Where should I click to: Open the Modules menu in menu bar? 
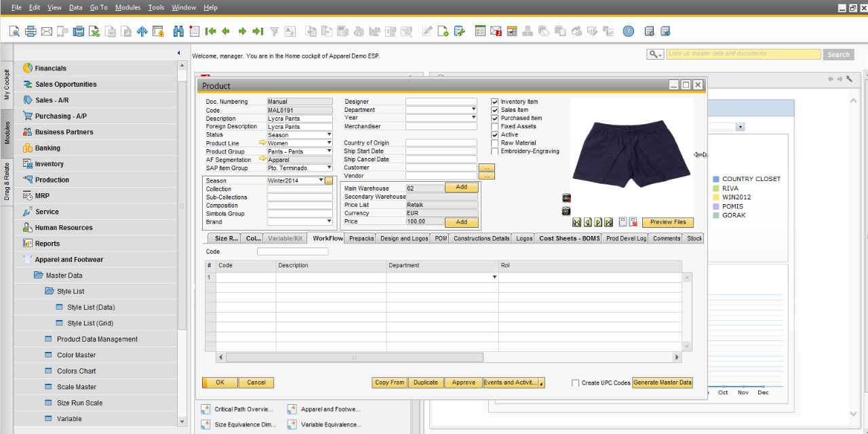point(127,7)
